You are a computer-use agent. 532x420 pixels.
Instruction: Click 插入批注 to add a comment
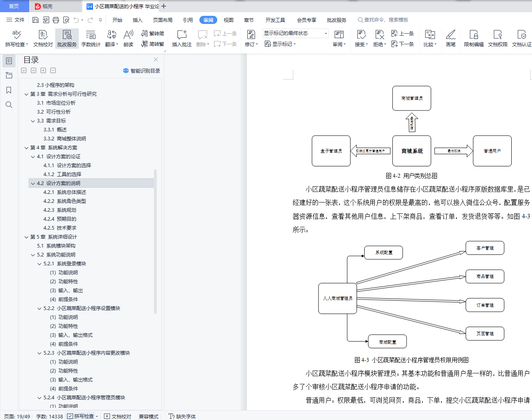tap(182, 39)
